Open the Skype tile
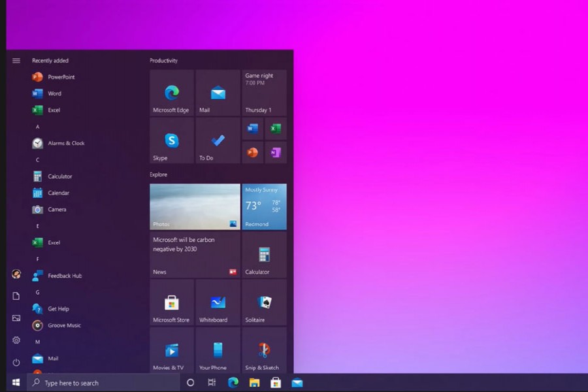Image resolution: width=588 pixels, height=392 pixels. pos(172,140)
